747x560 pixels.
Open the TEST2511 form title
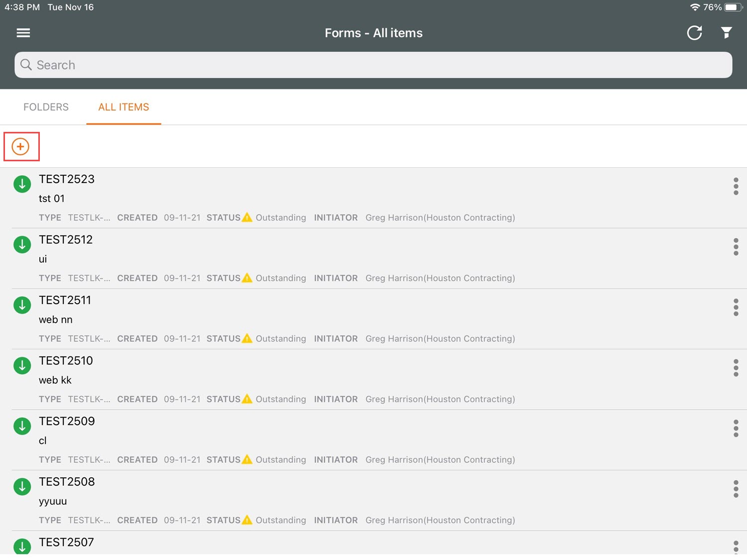65,300
